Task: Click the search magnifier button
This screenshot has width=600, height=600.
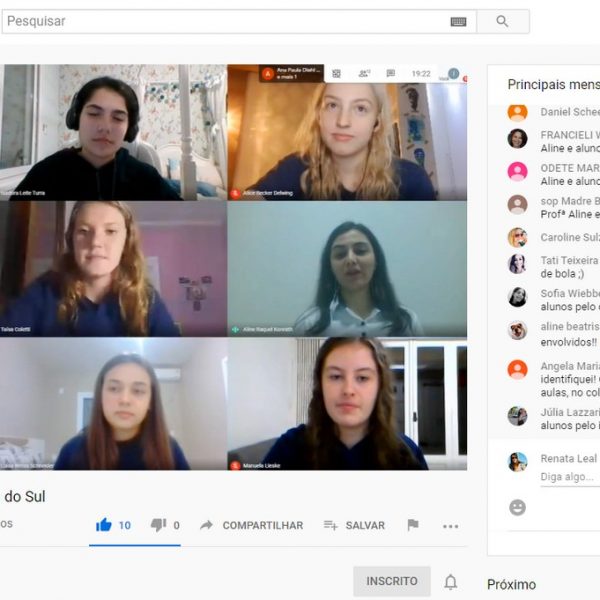Action: (x=502, y=21)
